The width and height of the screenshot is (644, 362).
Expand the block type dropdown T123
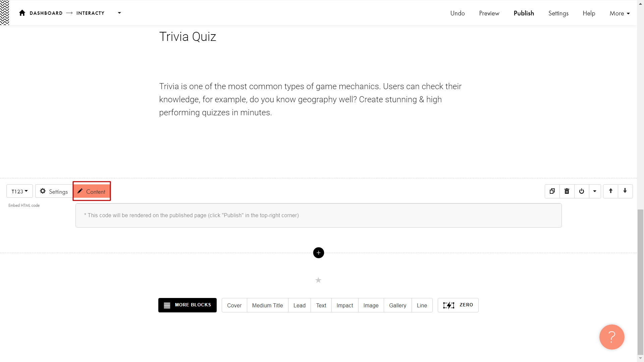[x=18, y=191]
